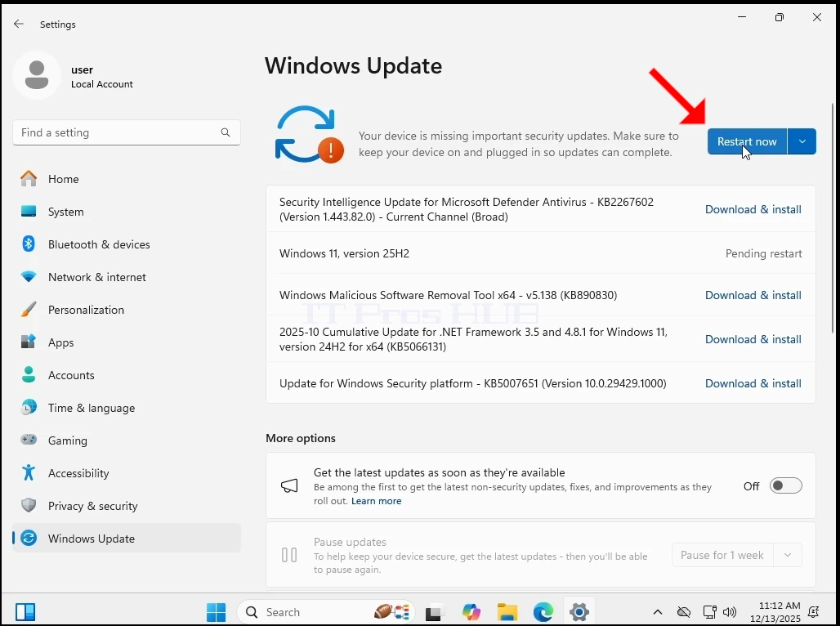Screen dimensions: 840x626
Task: Open the clock showing 11:12 AM
Action: 775,611
